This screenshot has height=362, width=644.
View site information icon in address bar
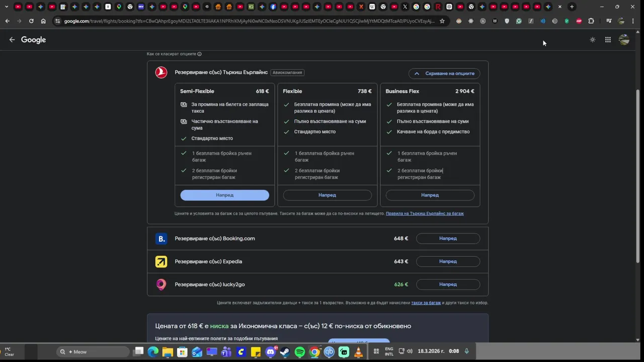pos(57,21)
